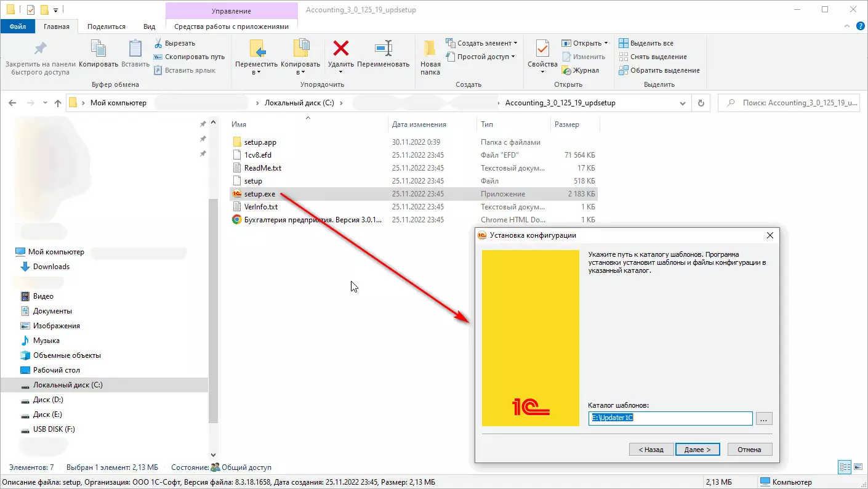Click Выделить все in the ribbon
868x489 pixels.
646,43
